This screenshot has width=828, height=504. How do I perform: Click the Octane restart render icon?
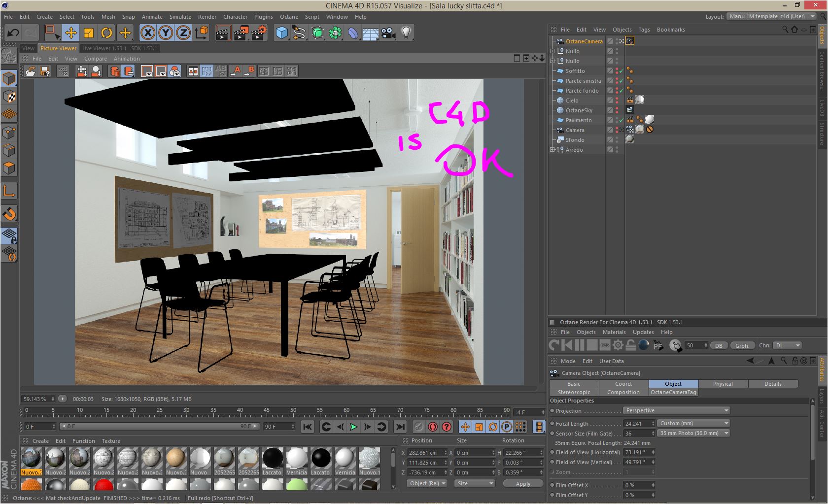[554, 345]
